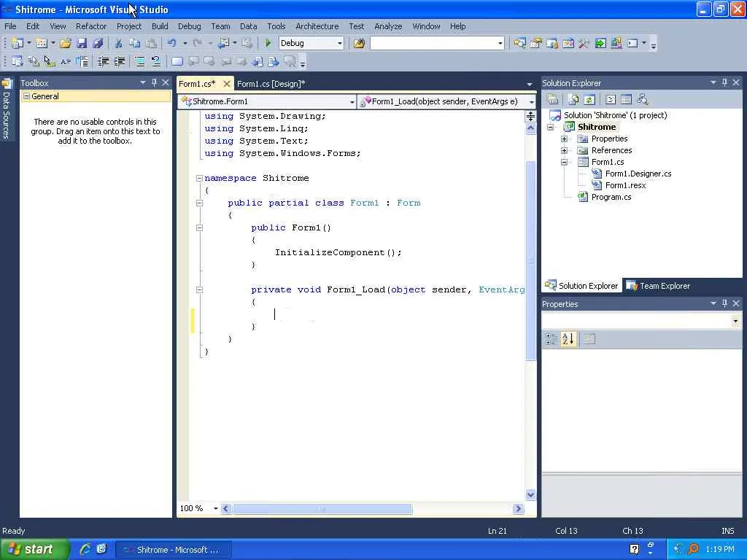The image size is (747, 560).
Task: Toggle auto-hide pin on Toolbox panel
Action: pyautogui.click(x=154, y=83)
